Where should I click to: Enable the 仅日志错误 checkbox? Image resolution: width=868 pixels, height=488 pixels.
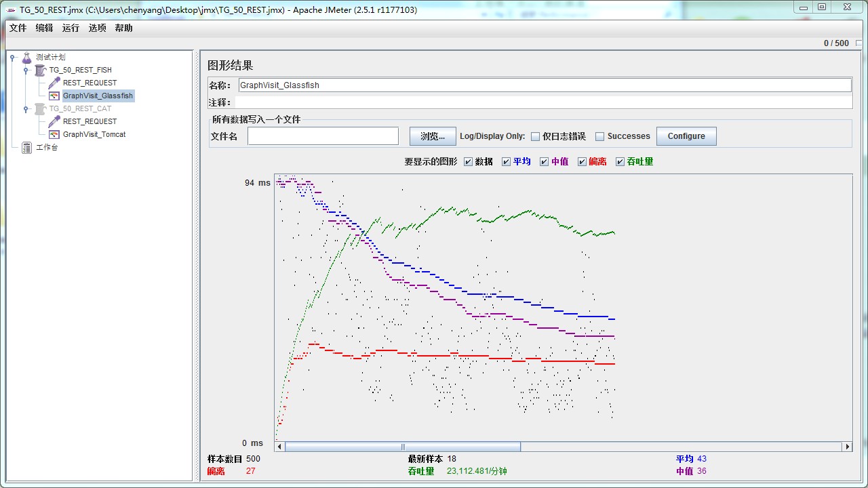(x=535, y=136)
